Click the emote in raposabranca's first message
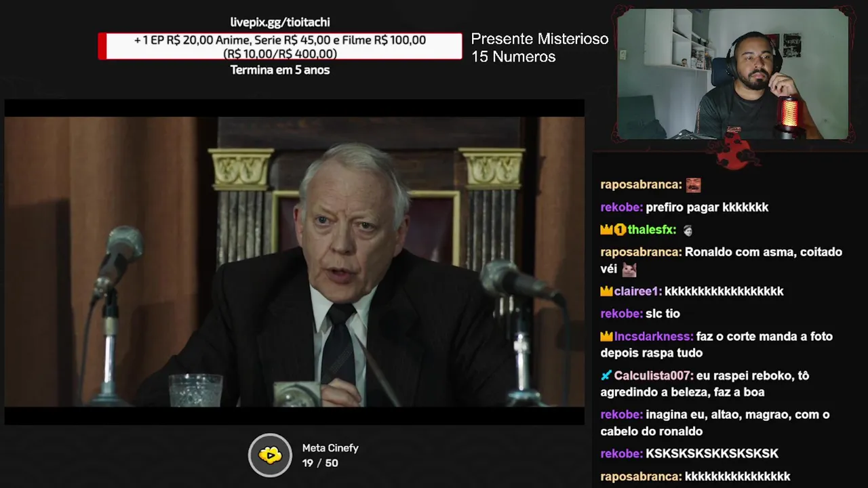Viewport: 868px width, 488px height. 693,184
